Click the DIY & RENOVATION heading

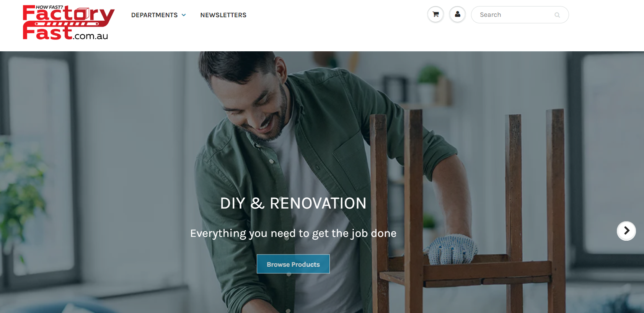click(293, 203)
